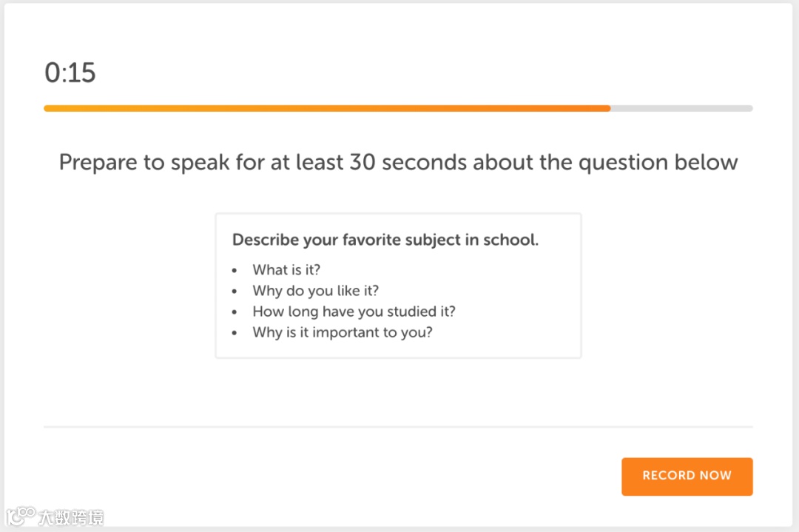Click the "What is it?" prompt line
Screen dimensions: 799x532
coord(286,270)
